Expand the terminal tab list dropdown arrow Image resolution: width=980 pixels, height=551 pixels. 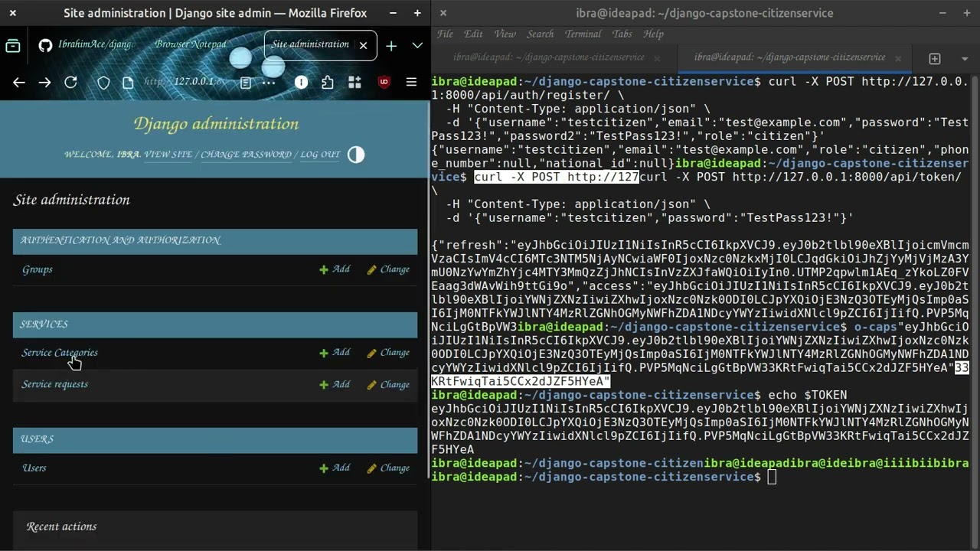(965, 58)
